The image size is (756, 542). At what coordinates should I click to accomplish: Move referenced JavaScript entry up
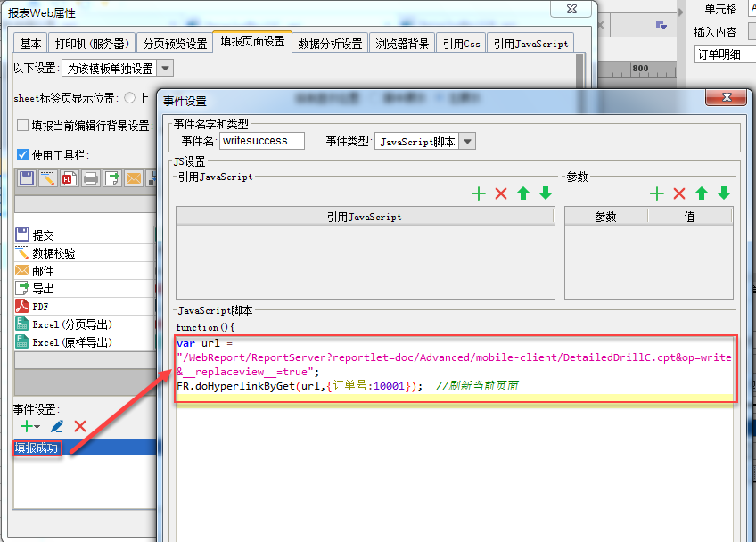(x=523, y=193)
